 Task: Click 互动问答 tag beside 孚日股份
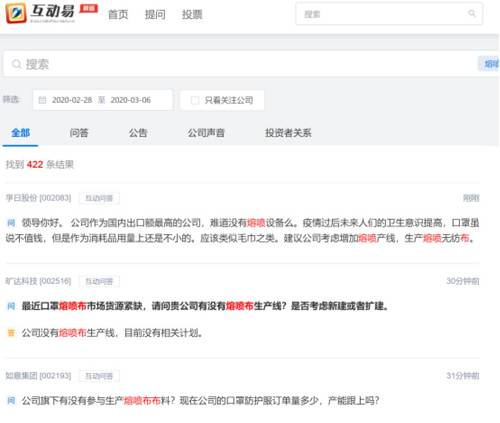pyautogui.click(x=99, y=198)
